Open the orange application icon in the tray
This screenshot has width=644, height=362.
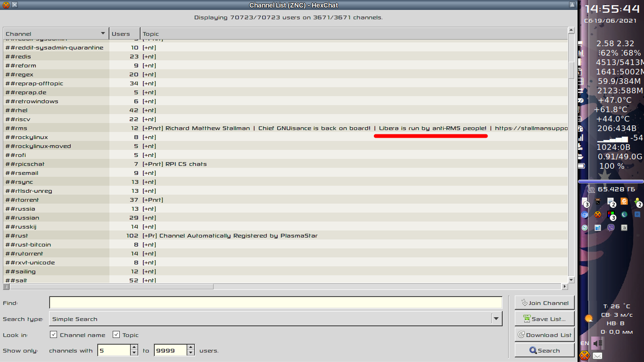pyautogui.click(x=624, y=201)
